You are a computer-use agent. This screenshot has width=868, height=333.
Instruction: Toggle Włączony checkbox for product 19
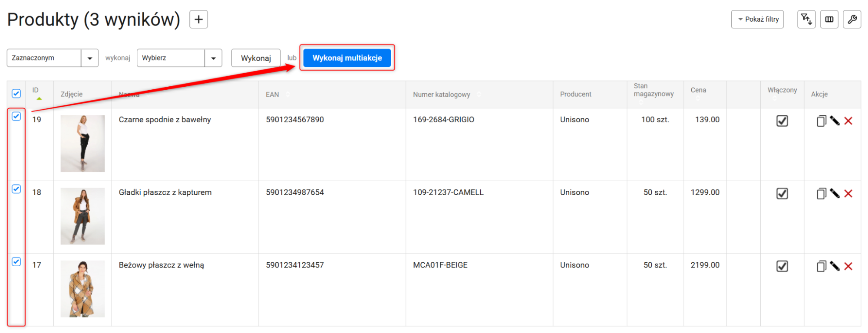(782, 121)
